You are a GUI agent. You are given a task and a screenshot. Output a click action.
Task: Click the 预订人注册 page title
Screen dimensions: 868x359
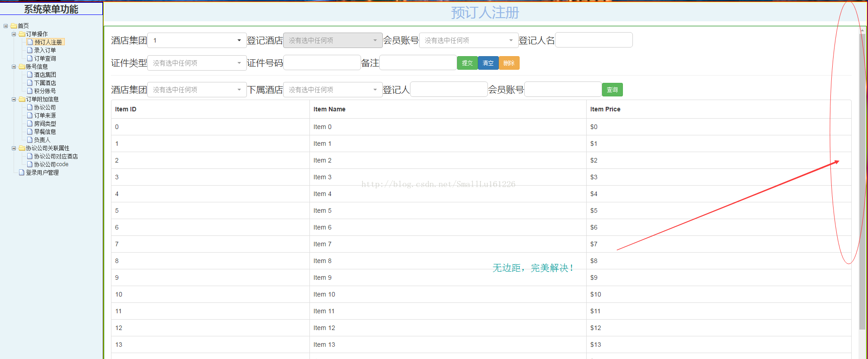(x=485, y=13)
